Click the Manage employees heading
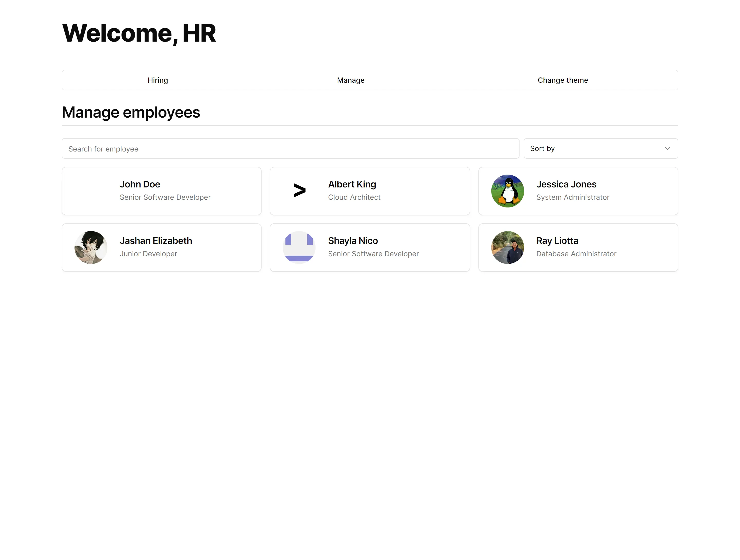The width and height of the screenshot is (740, 560). click(x=131, y=112)
